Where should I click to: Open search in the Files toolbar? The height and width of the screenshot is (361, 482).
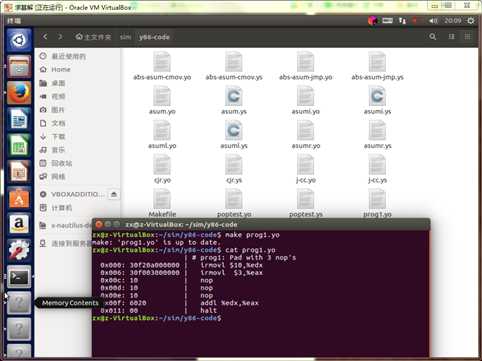click(x=433, y=37)
